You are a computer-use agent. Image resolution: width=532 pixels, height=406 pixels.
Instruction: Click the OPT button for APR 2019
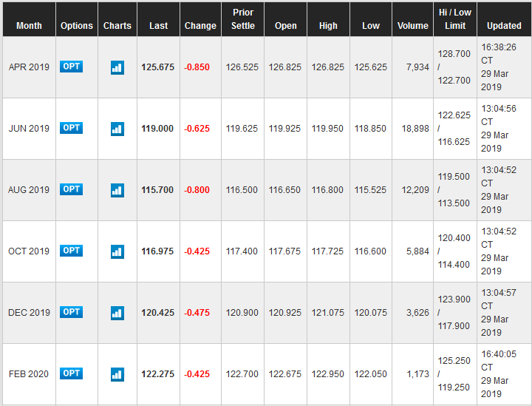coord(71,67)
